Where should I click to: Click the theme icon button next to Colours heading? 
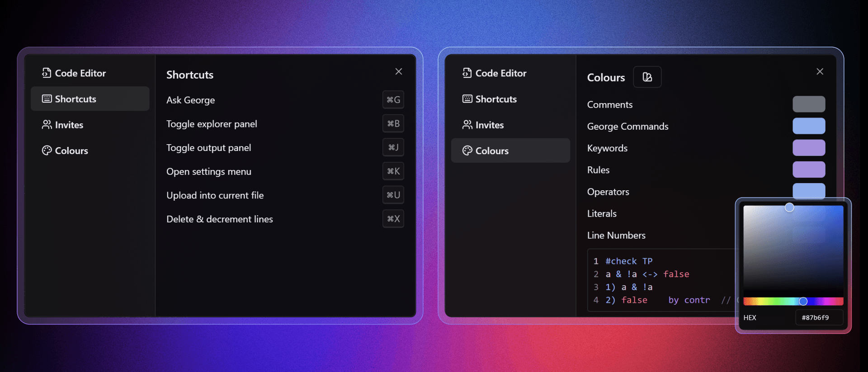click(x=647, y=77)
